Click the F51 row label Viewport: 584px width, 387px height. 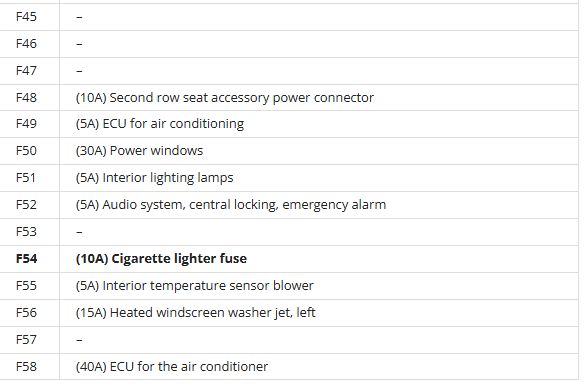26,178
